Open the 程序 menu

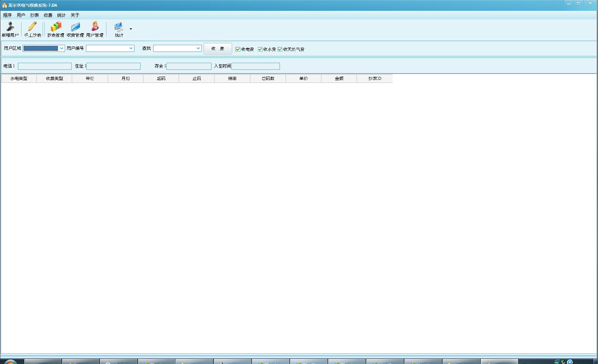pos(7,15)
